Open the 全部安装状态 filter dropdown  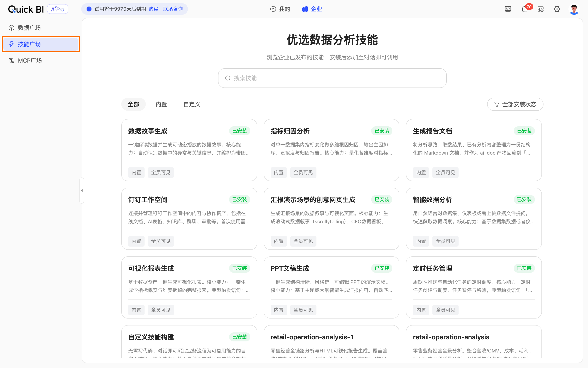tap(515, 104)
